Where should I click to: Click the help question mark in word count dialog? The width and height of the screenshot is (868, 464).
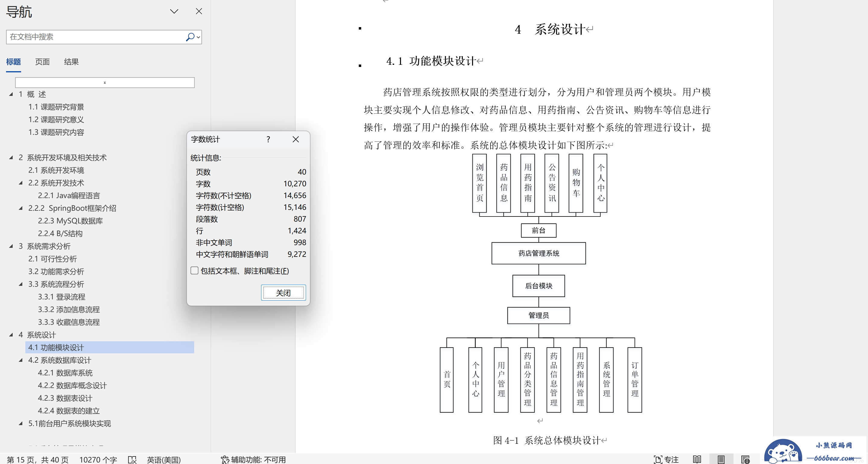point(268,139)
